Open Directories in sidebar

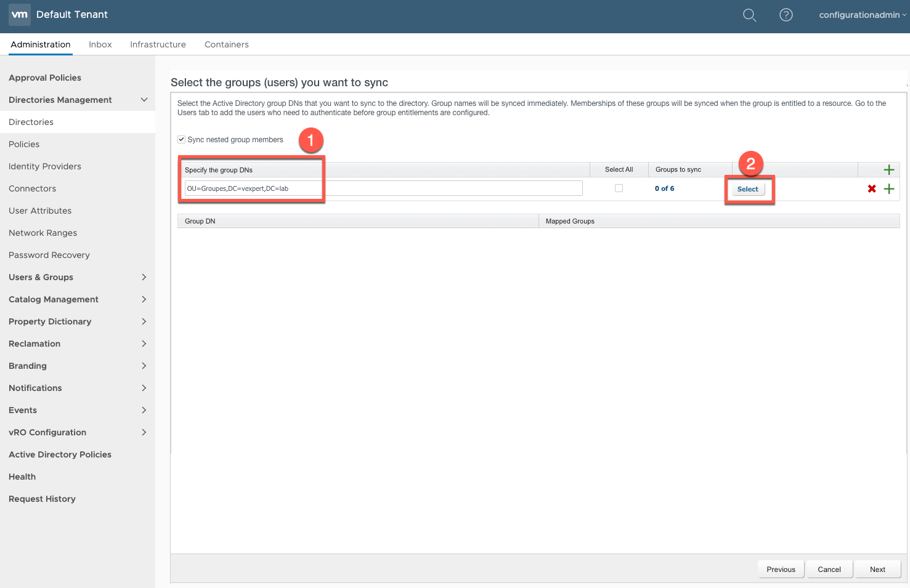pyautogui.click(x=31, y=122)
